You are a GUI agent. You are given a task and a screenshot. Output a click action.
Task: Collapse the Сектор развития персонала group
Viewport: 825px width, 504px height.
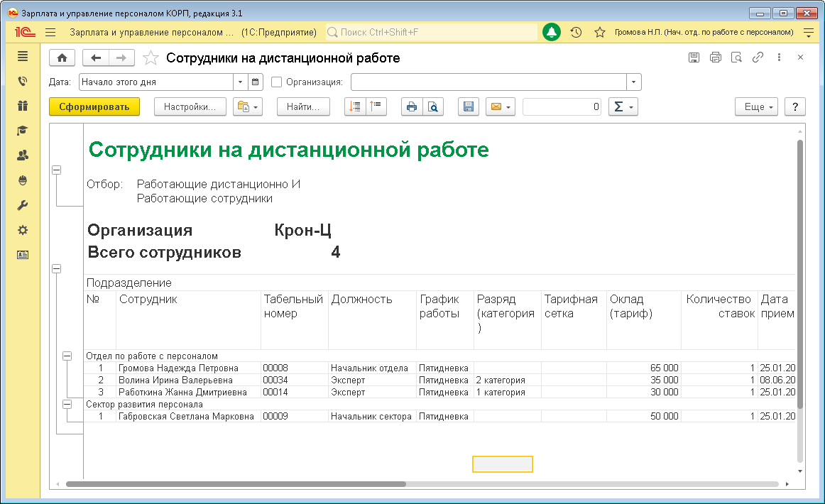(67, 404)
